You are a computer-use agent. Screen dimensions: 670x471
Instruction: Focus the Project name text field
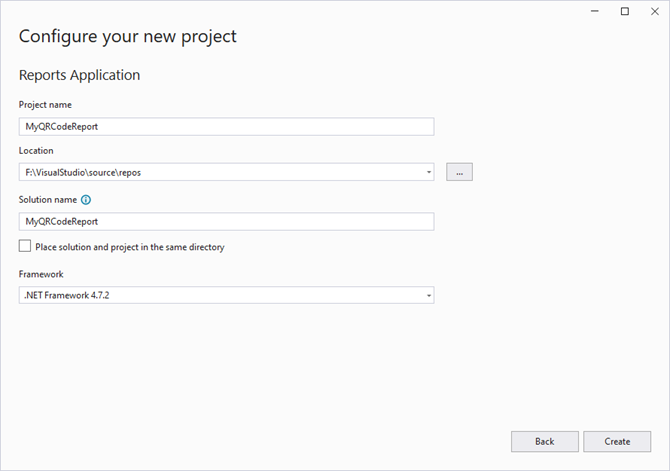coord(226,127)
